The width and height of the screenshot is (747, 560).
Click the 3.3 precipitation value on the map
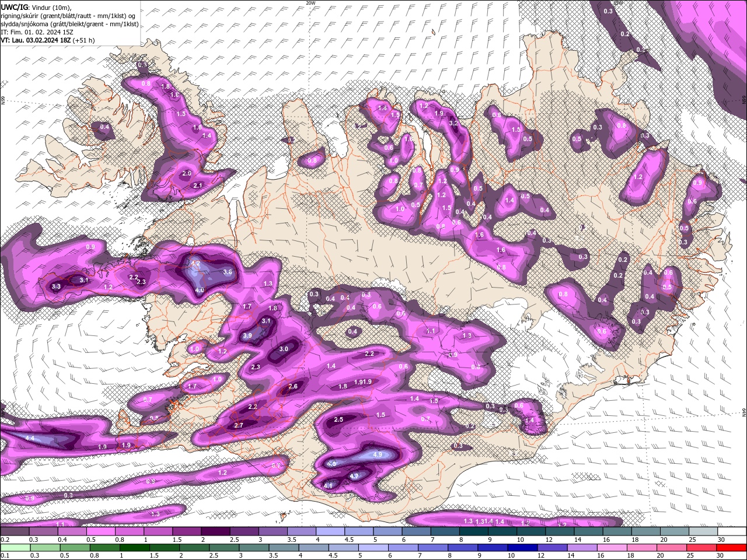tap(56, 286)
